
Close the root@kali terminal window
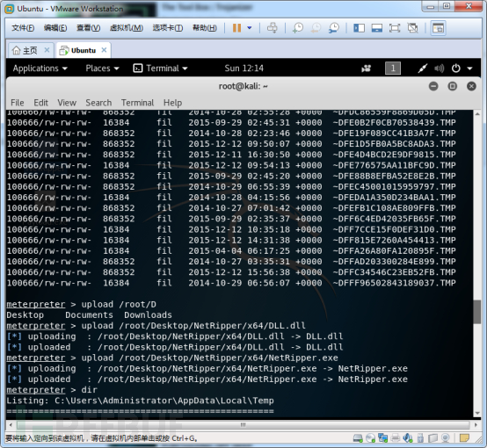(471, 86)
